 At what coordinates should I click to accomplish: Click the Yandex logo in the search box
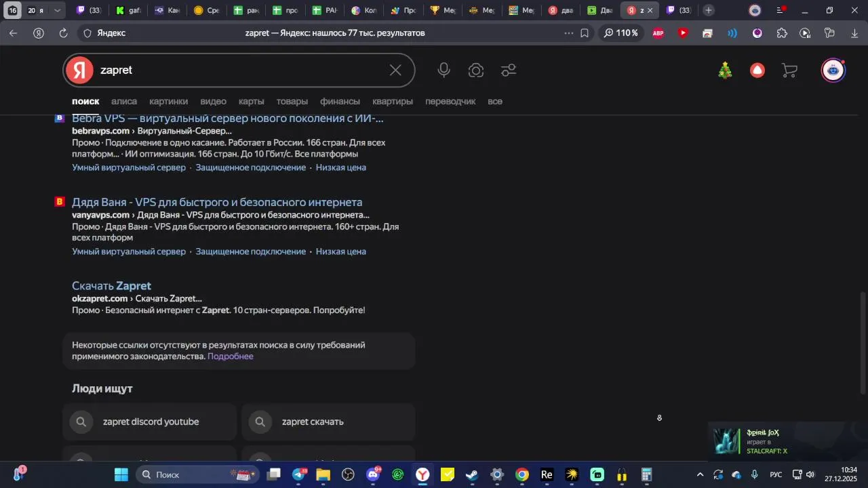pos(80,70)
